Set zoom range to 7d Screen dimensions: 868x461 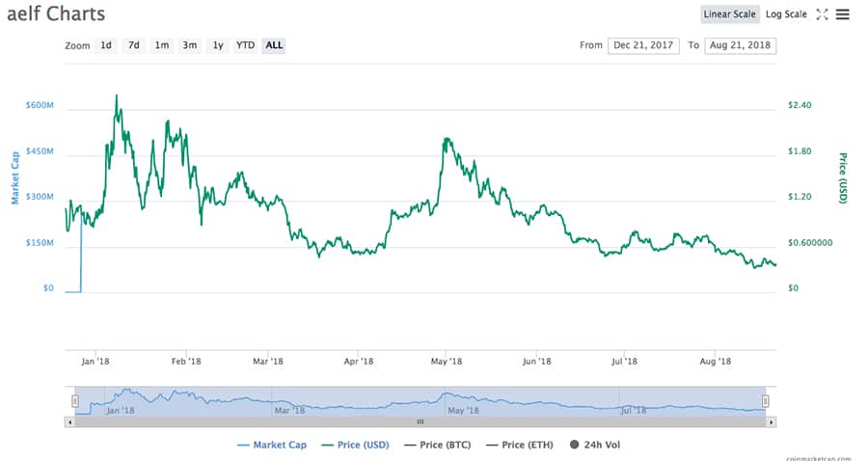point(134,45)
